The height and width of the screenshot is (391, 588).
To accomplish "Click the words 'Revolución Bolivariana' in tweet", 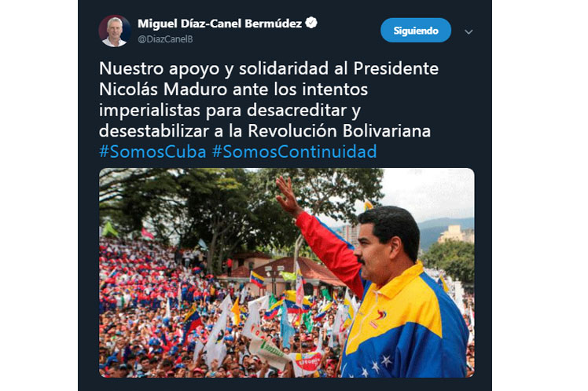I will pyautogui.click(x=339, y=130).
